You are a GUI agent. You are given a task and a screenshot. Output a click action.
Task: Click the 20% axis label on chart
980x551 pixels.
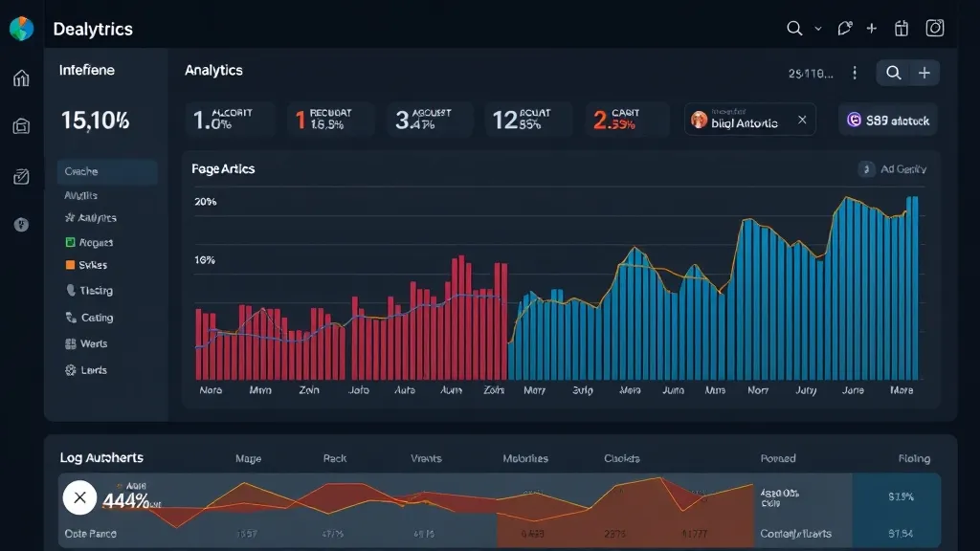click(x=206, y=202)
